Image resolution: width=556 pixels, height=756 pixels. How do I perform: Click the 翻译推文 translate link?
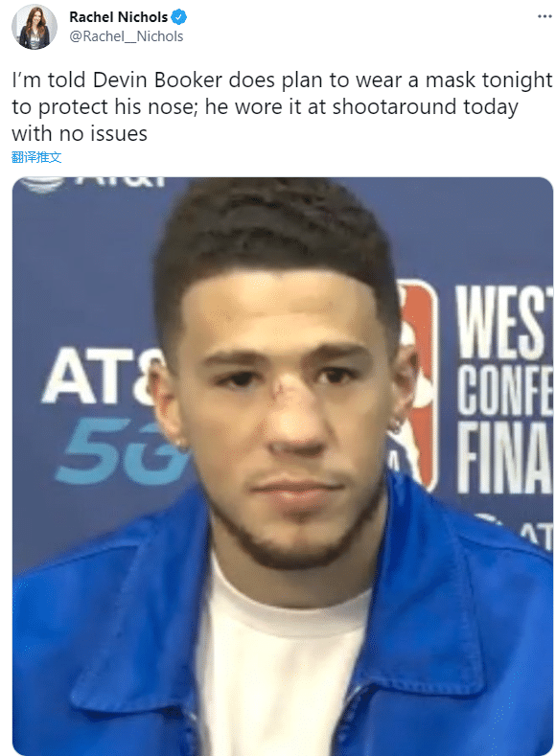coord(36,157)
